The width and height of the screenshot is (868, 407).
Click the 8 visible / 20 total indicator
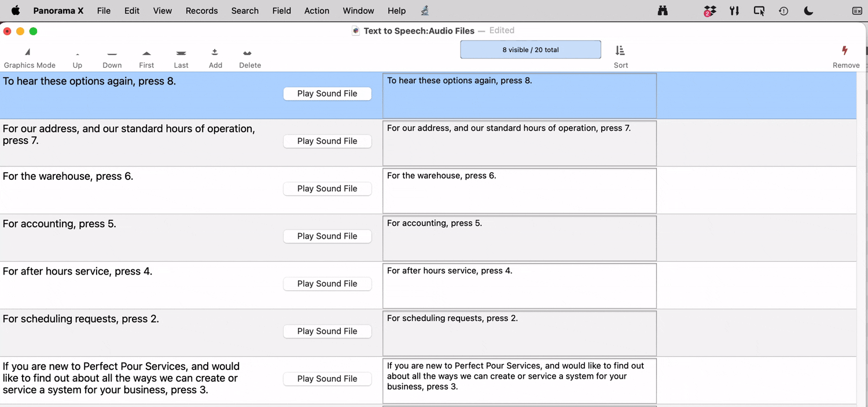[x=530, y=50]
